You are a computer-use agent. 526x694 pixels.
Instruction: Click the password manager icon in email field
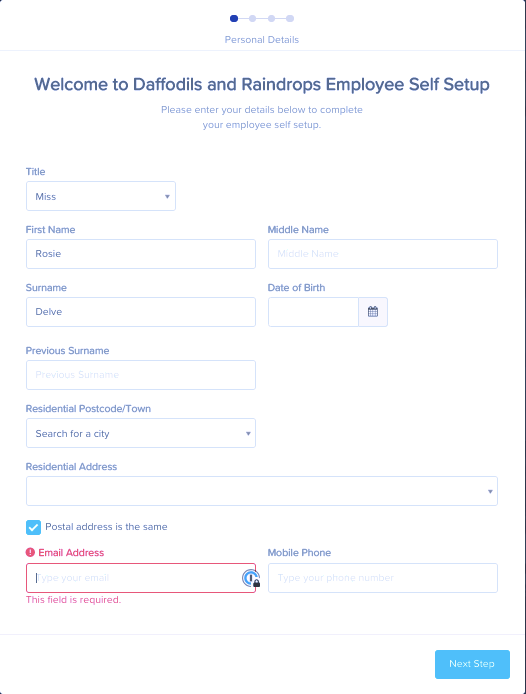click(x=251, y=578)
